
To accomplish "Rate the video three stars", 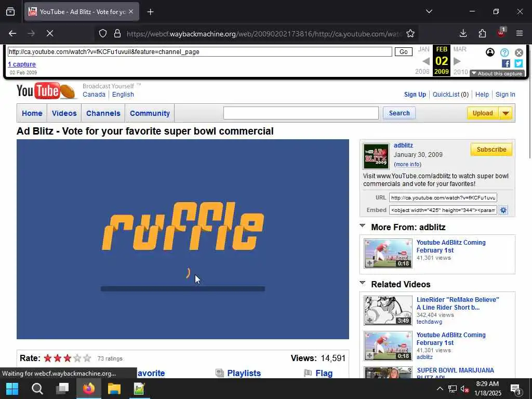I will (67, 358).
